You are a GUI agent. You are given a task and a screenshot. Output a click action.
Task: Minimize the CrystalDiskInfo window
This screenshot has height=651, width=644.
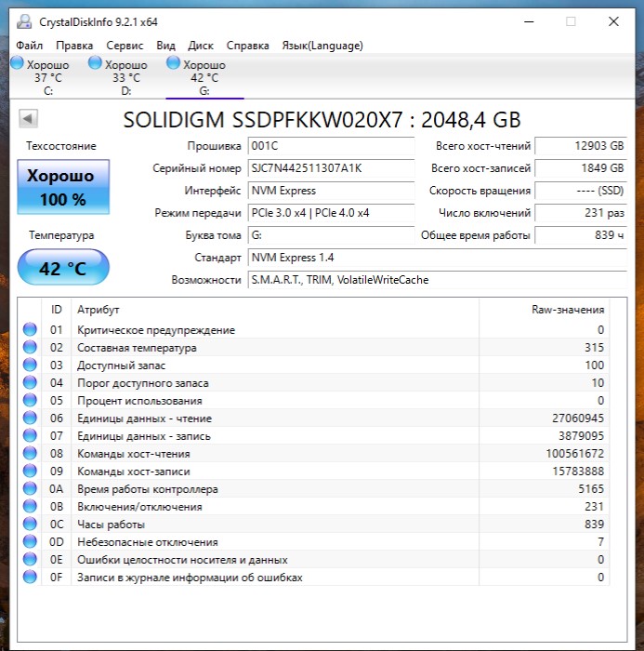tap(529, 21)
